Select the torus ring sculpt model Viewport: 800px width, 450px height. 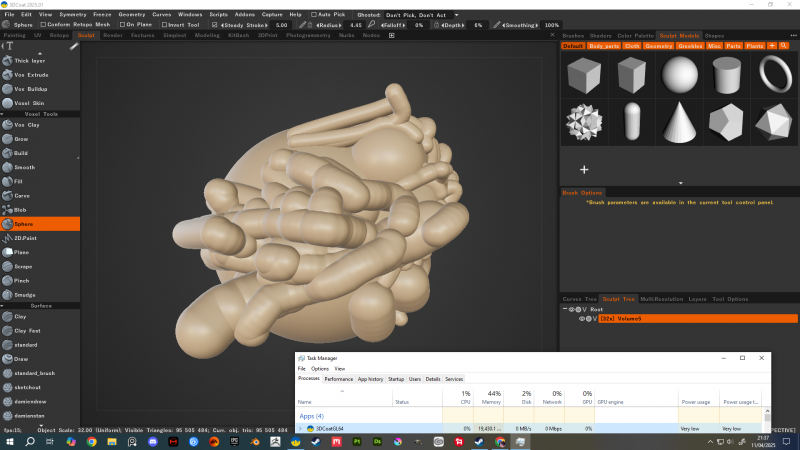tap(776, 75)
